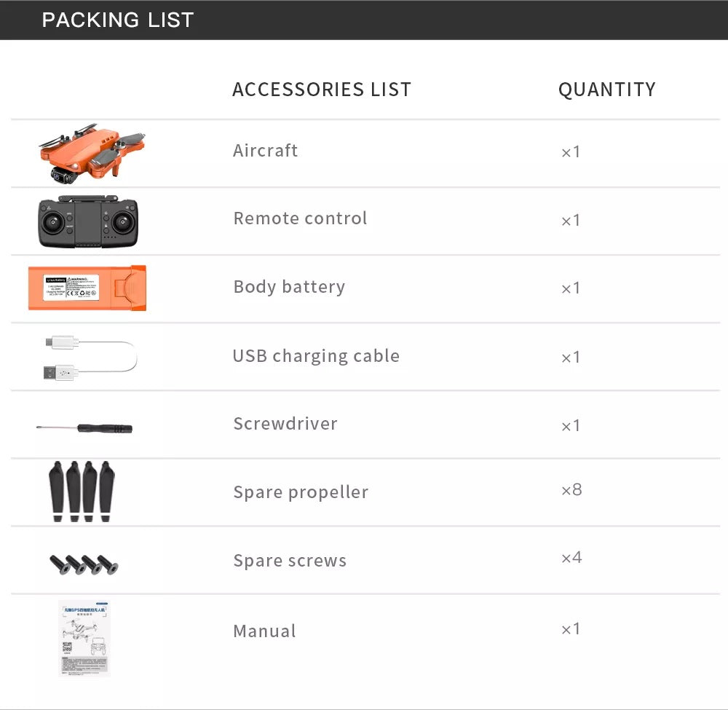Click the QUANTITY column heading

pyautogui.click(x=607, y=89)
